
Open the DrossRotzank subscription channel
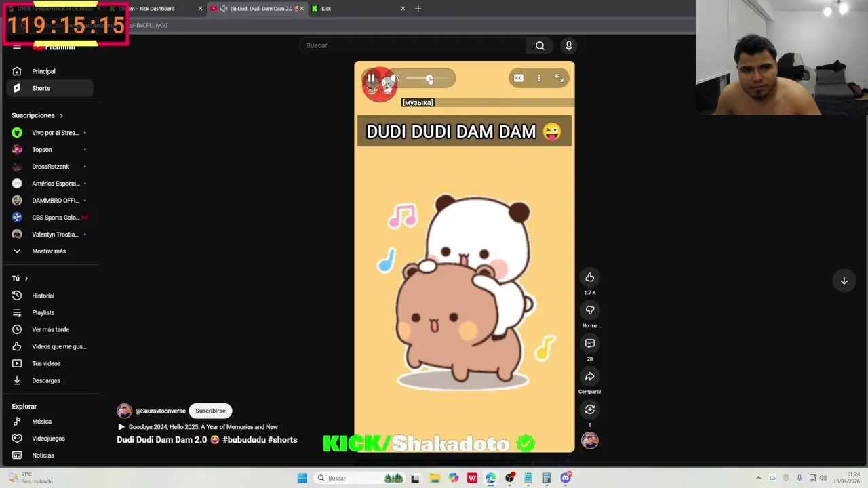click(50, 167)
